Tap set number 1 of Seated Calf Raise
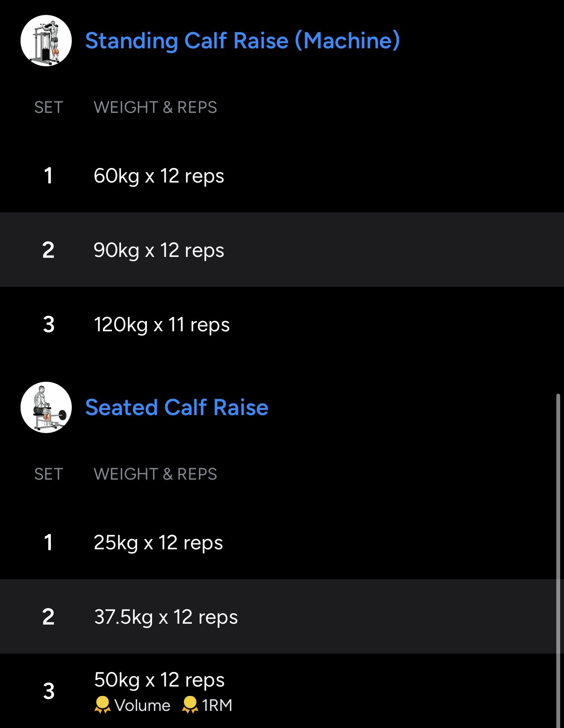This screenshot has width=564, height=728. (x=48, y=542)
